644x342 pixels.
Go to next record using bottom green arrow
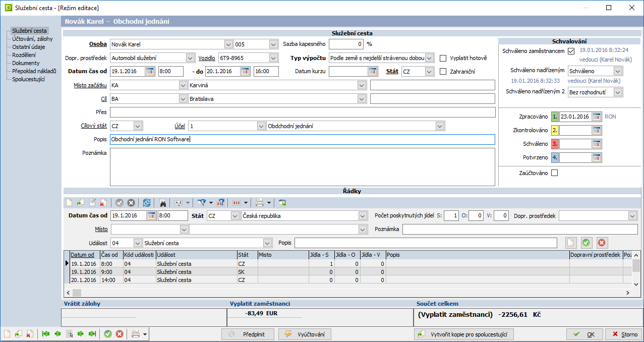[x=81, y=334]
